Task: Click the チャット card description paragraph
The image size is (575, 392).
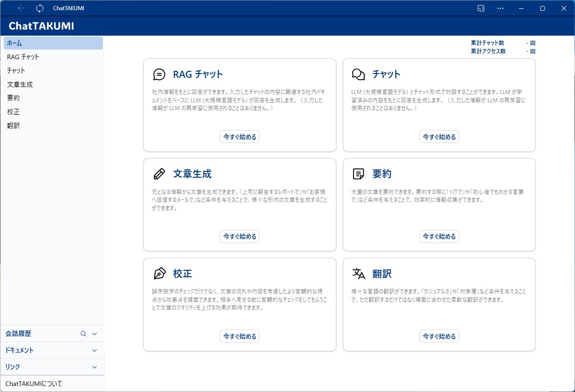Action: tap(439, 100)
